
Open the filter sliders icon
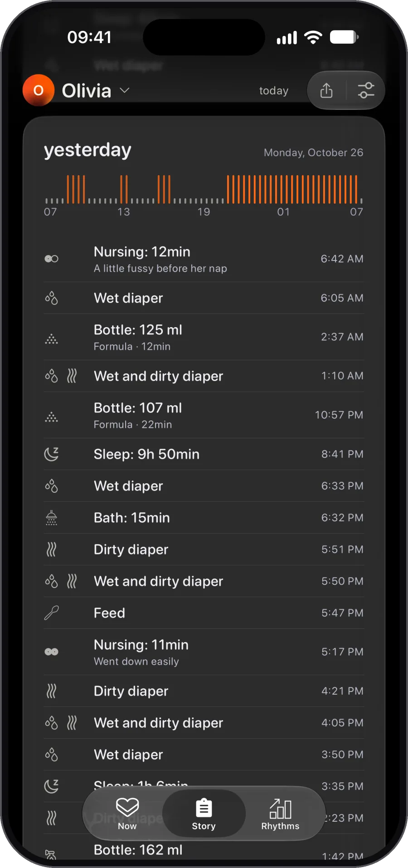pyautogui.click(x=366, y=90)
